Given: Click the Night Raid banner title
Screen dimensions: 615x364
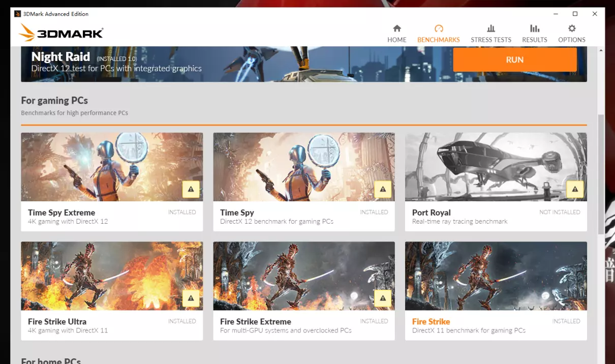Looking at the screenshot, I should point(60,56).
